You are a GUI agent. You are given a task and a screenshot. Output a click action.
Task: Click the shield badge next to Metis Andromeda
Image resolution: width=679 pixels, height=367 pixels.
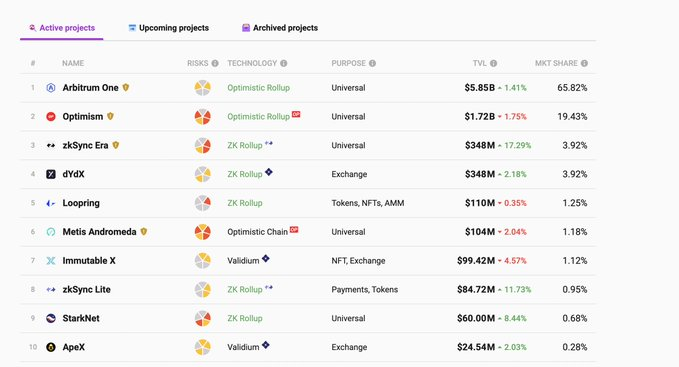point(144,232)
